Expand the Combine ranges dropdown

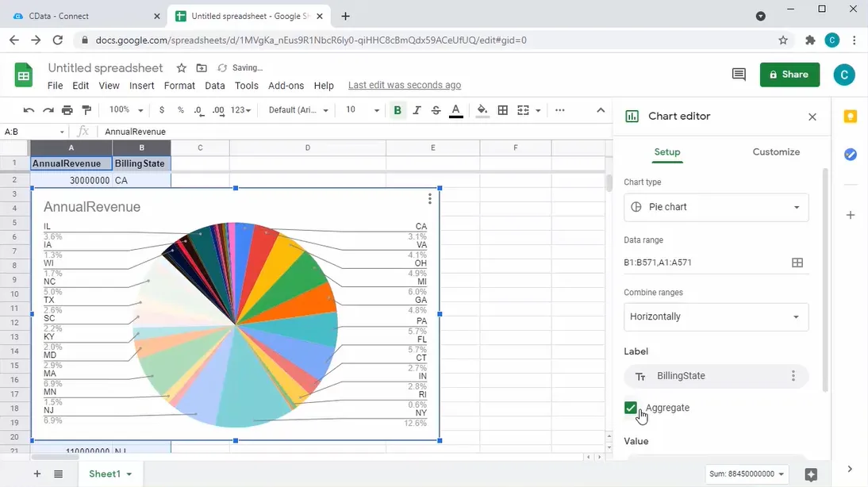click(x=716, y=316)
